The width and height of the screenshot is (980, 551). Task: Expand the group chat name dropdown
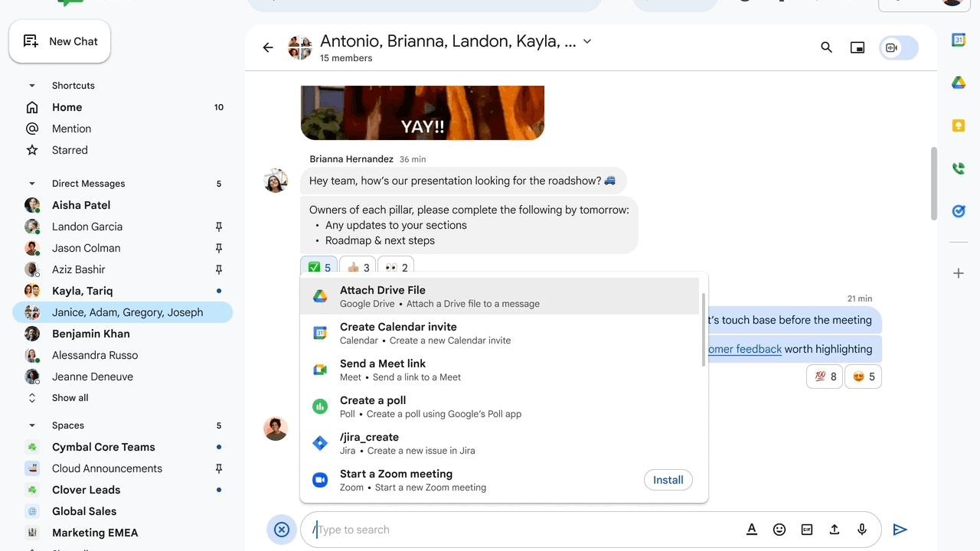[587, 41]
